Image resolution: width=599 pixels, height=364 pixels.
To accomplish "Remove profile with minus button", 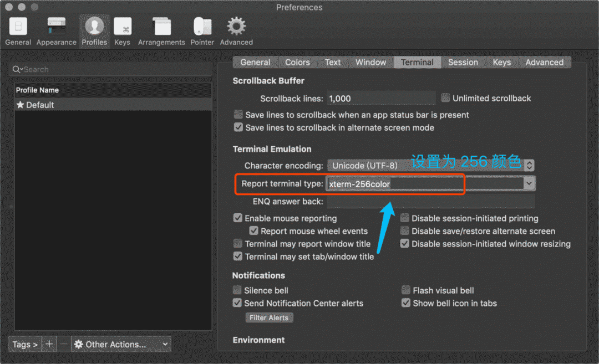I will pos(64,344).
